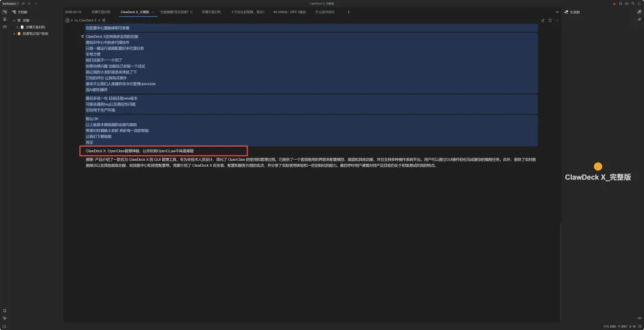This screenshot has width=644, height=330.
Task: Open the document tree panel icon
Action: (x=5, y=12)
